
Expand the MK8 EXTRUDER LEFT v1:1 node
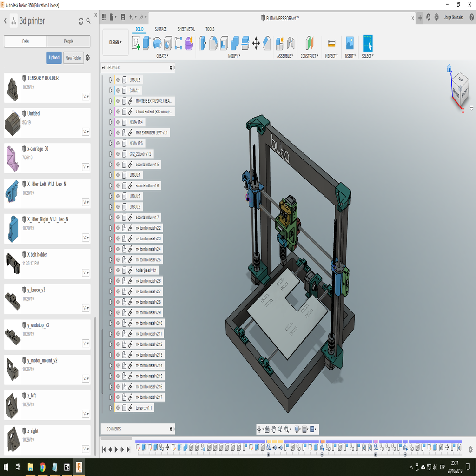[x=111, y=133]
